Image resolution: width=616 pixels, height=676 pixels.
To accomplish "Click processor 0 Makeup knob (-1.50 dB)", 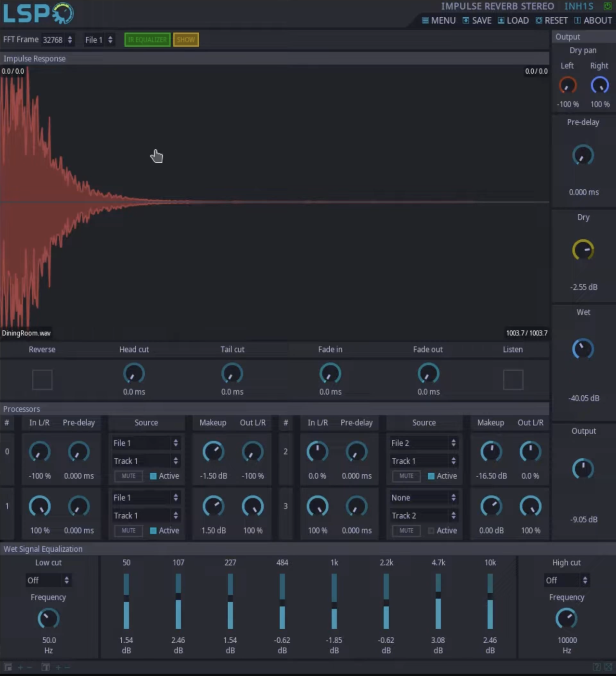I will coord(213,452).
